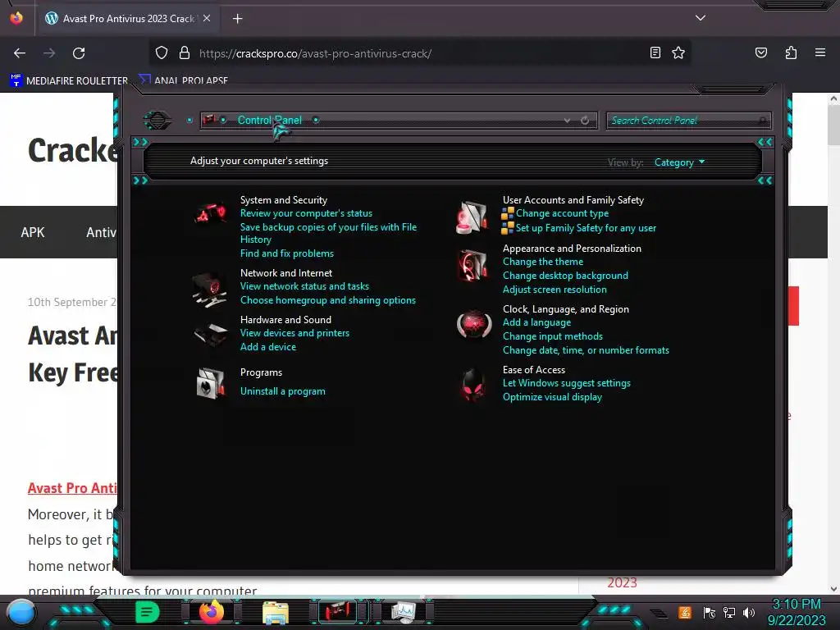Open Optimize visual display

point(552,397)
